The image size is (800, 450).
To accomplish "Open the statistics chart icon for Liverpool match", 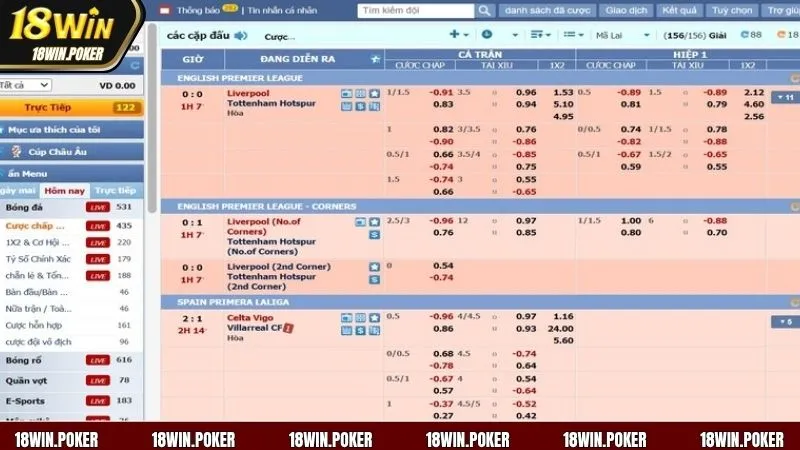I will click(x=346, y=106).
